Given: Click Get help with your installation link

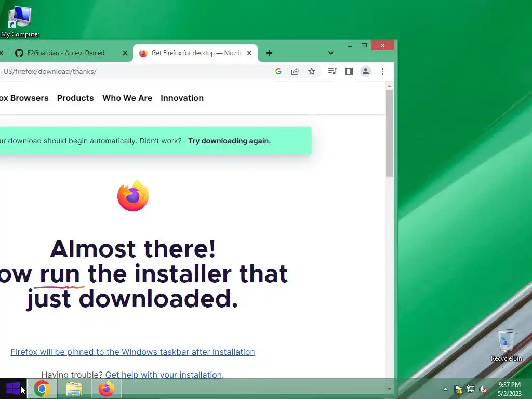Looking at the screenshot, I should tap(165, 375).
